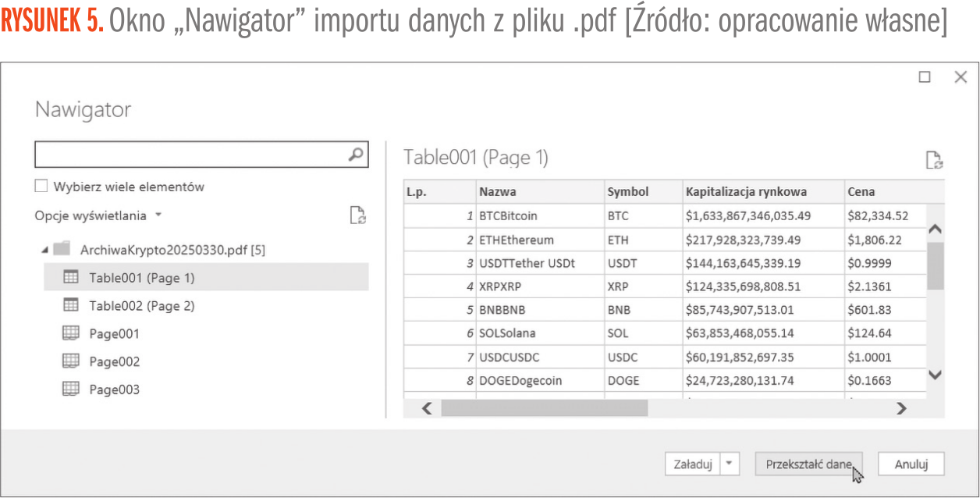The height and width of the screenshot is (498, 980).
Task: Click the search magnifier icon in Nawigator
Action: pos(355,155)
